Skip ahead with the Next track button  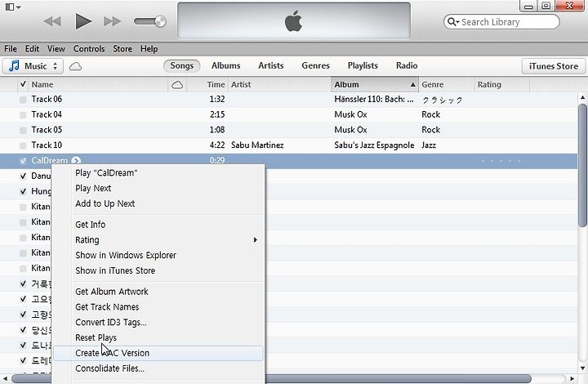[112, 21]
